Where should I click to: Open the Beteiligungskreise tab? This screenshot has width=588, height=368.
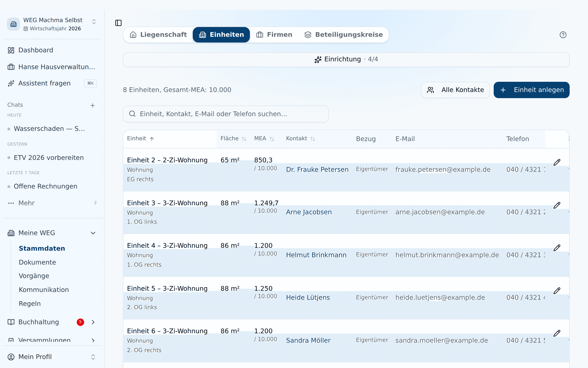click(343, 35)
